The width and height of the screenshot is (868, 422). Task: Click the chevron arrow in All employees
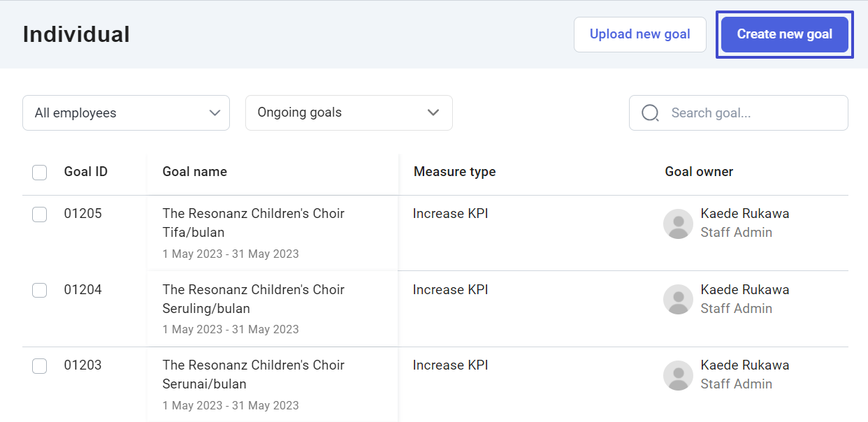pos(215,113)
